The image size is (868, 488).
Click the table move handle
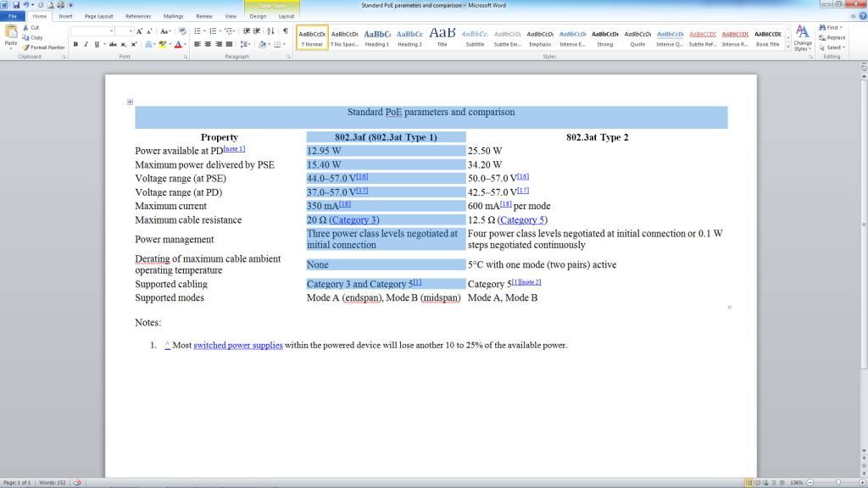pyautogui.click(x=130, y=102)
